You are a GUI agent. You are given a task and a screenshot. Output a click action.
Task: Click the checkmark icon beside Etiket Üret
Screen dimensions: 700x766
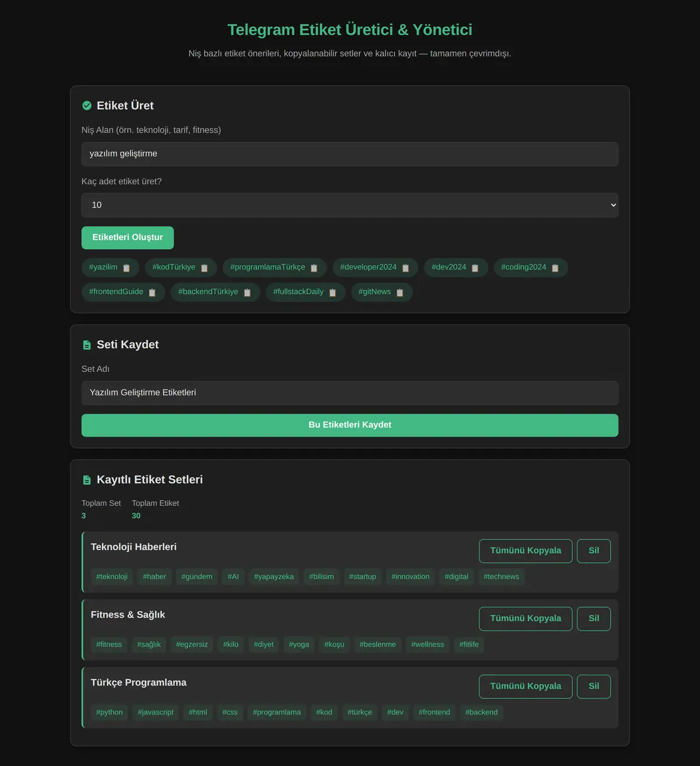point(87,106)
